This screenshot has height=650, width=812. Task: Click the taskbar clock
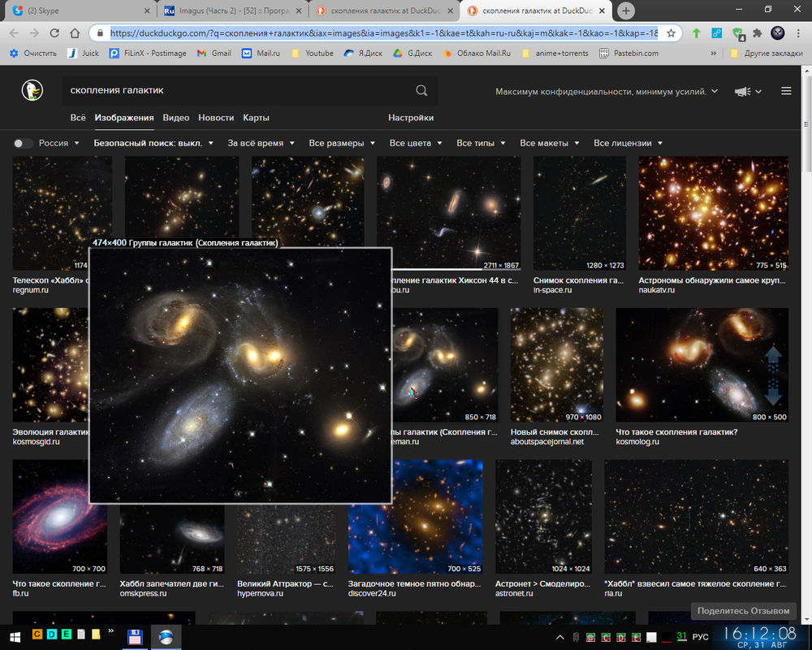(760, 637)
